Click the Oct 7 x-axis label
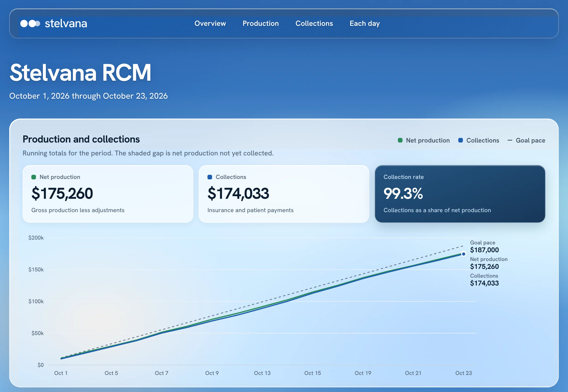Image resolution: width=568 pixels, height=392 pixels. pos(162,373)
